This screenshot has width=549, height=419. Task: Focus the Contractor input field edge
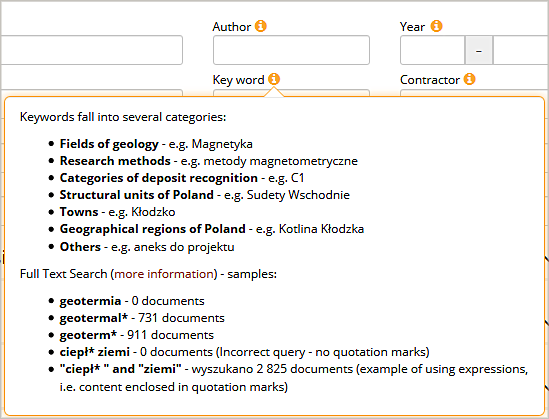(x=474, y=93)
